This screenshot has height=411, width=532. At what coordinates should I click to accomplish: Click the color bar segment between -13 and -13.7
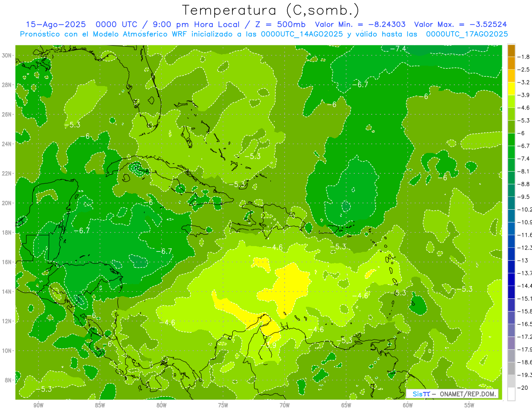pyautogui.click(x=511, y=266)
